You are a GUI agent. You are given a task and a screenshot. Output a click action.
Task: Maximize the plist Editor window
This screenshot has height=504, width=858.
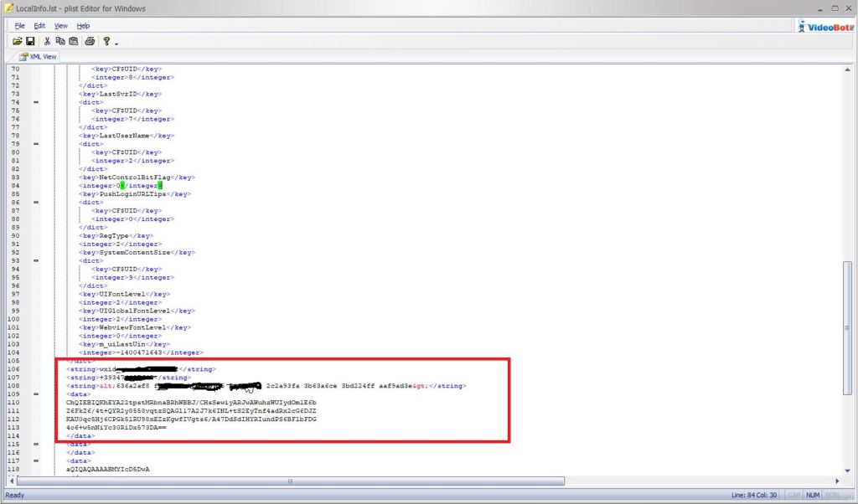click(835, 8)
